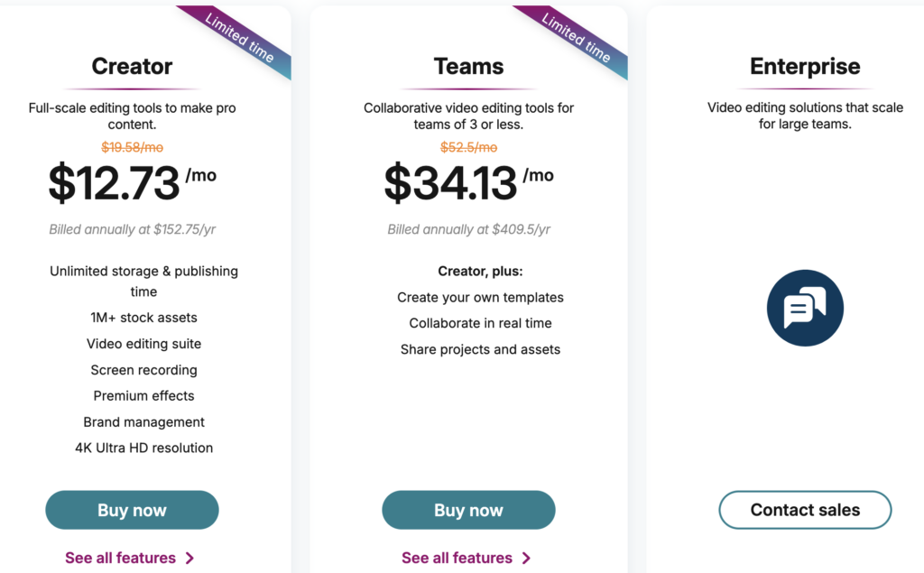Select the Enterprise plan heading
The image size is (924, 573).
(805, 66)
